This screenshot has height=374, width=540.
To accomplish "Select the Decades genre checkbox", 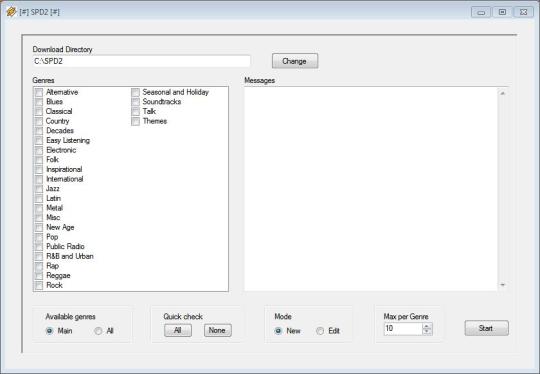I will pos(39,131).
